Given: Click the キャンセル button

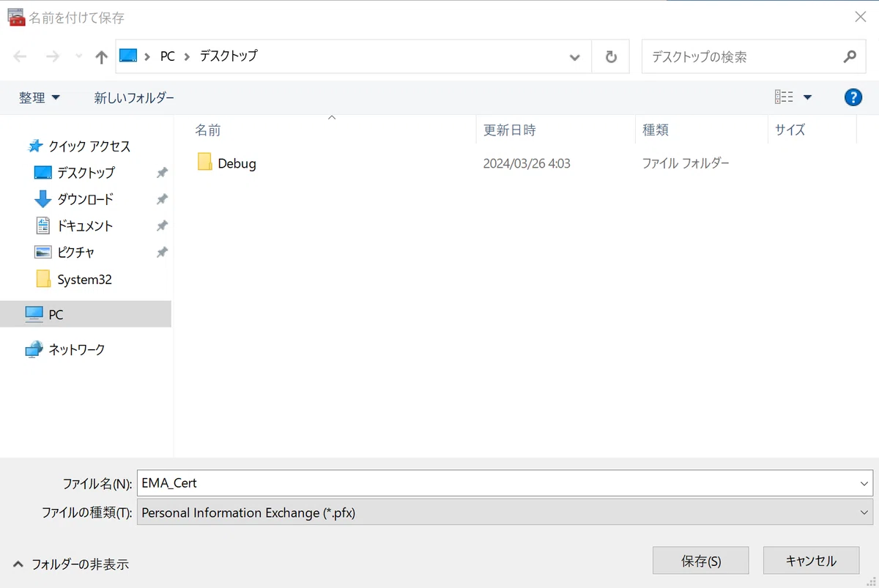Looking at the screenshot, I should pyautogui.click(x=811, y=561).
